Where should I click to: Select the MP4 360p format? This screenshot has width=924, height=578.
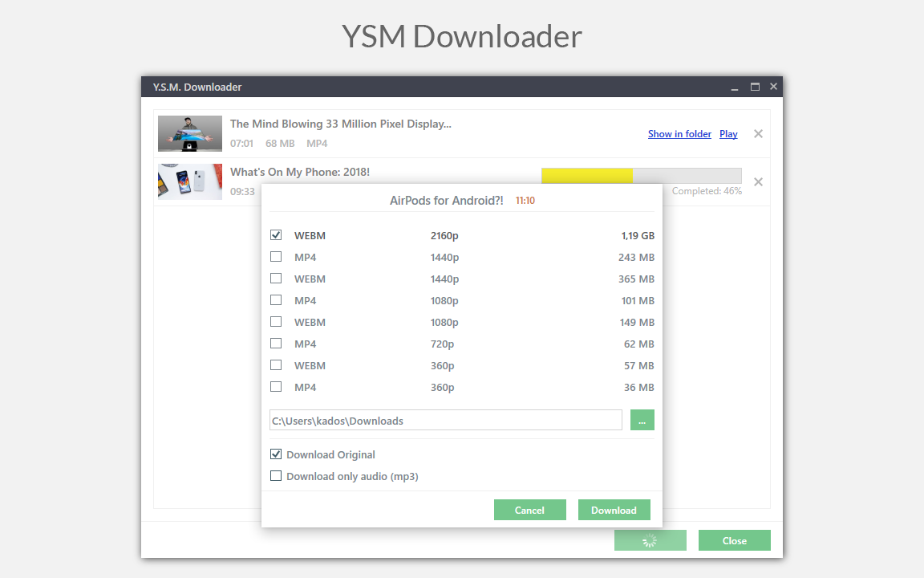[276, 386]
